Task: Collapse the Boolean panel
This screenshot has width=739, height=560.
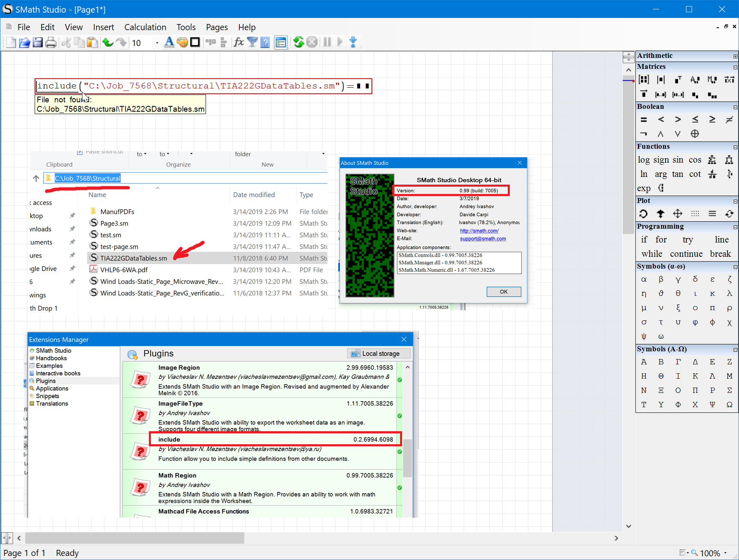Action: point(735,107)
